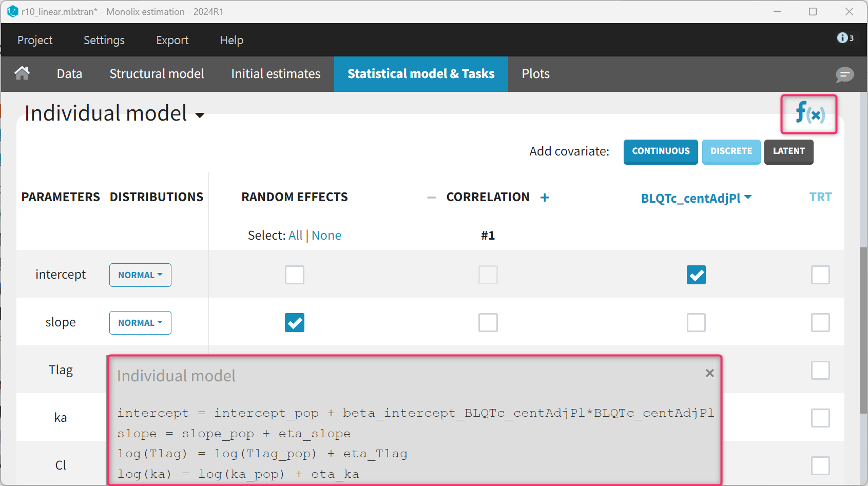Open intercept NORMAL distribution dropdown

[x=140, y=275]
